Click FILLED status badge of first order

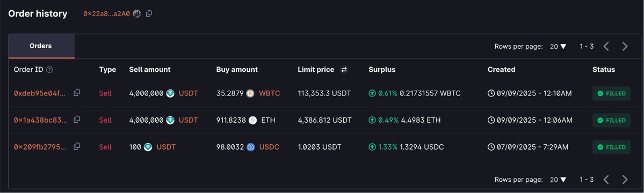point(611,93)
